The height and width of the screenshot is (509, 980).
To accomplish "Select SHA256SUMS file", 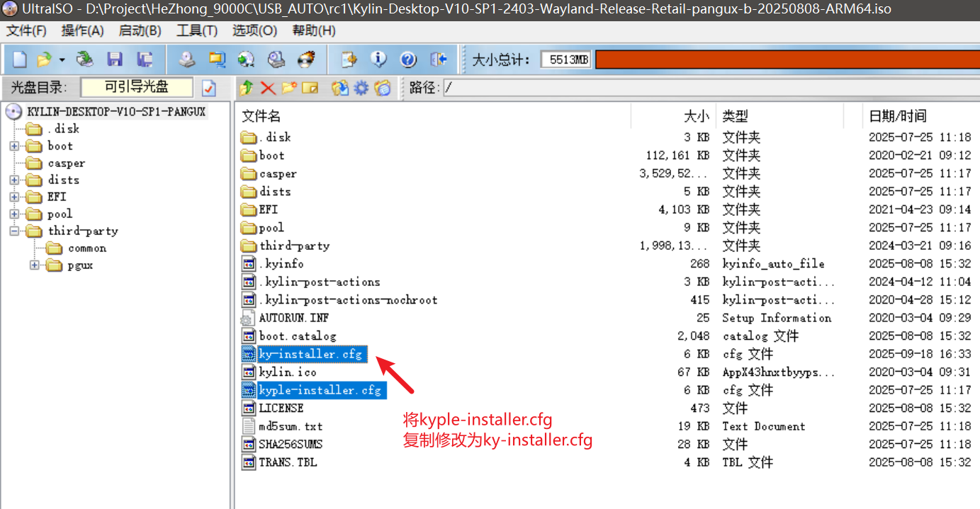I will pyautogui.click(x=291, y=445).
